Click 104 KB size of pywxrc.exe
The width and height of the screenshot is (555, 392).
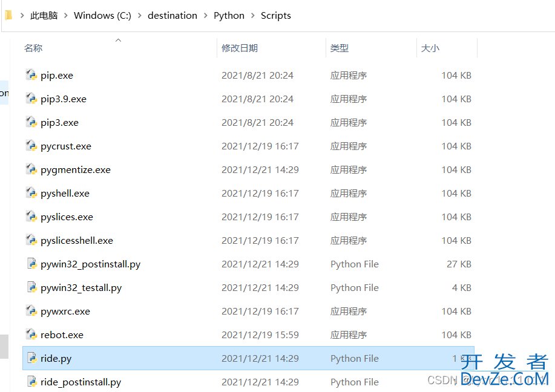(x=456, y=312)
